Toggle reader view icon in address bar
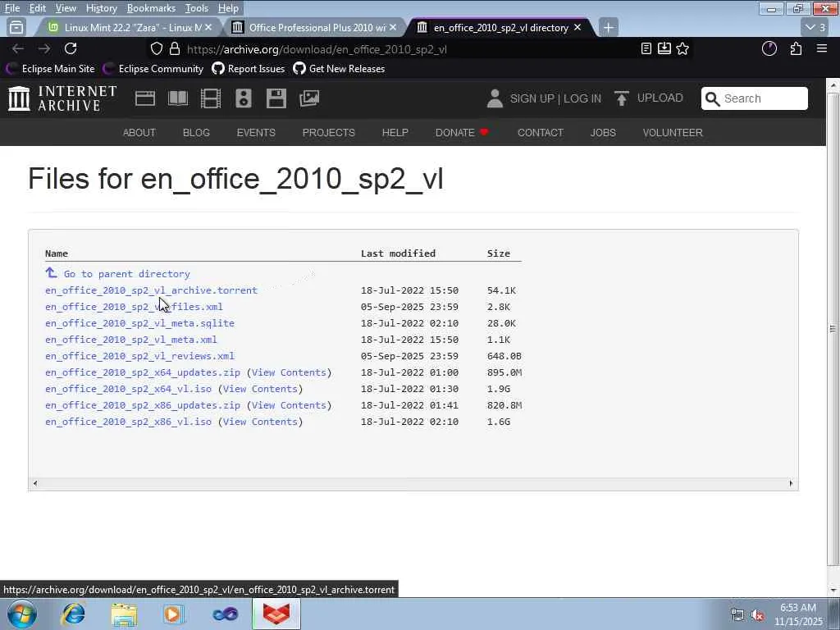This screenshot has height=630, width=840. [646, 48]
